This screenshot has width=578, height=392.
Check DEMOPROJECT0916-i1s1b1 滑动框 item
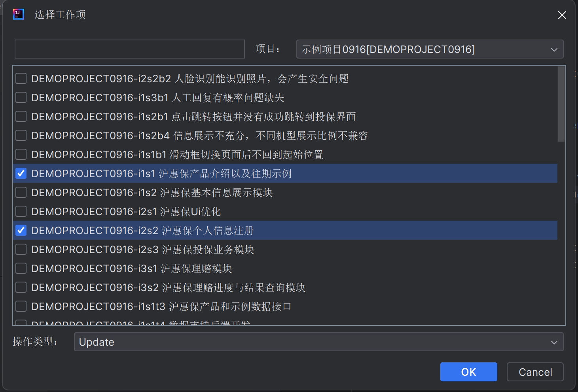21,154
